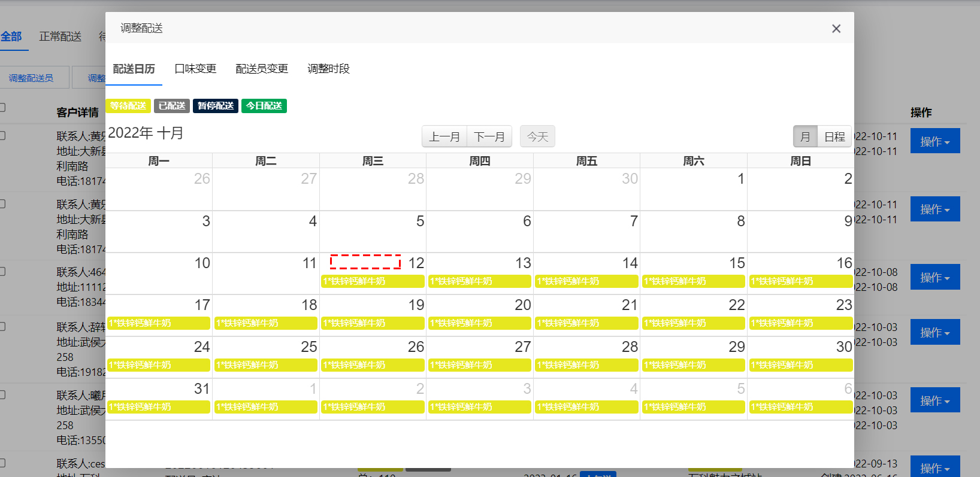This screenshot has width=980, height=477.
Task: Switch to the 口味变更 tab
Action: click(195, 69)
